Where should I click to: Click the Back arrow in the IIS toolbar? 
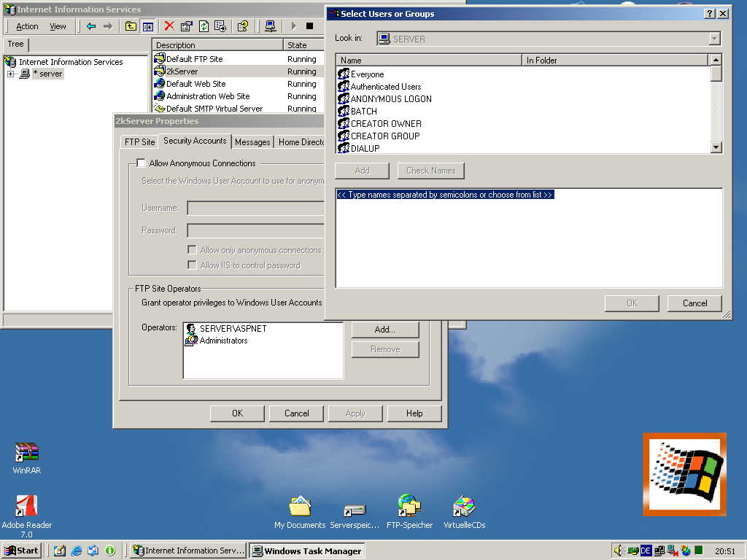click(91, 26)
